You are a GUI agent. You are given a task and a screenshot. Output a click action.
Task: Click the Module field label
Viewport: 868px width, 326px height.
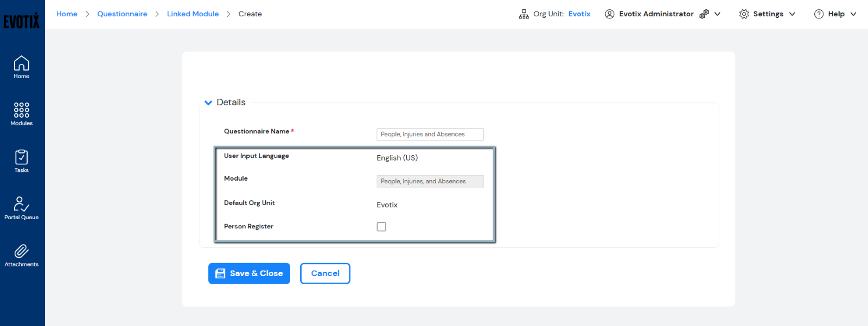coord(235,178)
